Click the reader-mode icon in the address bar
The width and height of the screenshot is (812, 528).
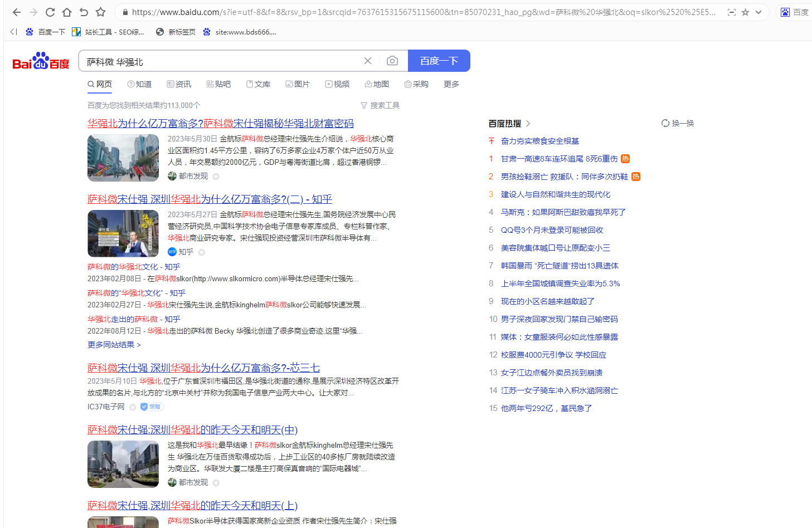coord(732,12)
